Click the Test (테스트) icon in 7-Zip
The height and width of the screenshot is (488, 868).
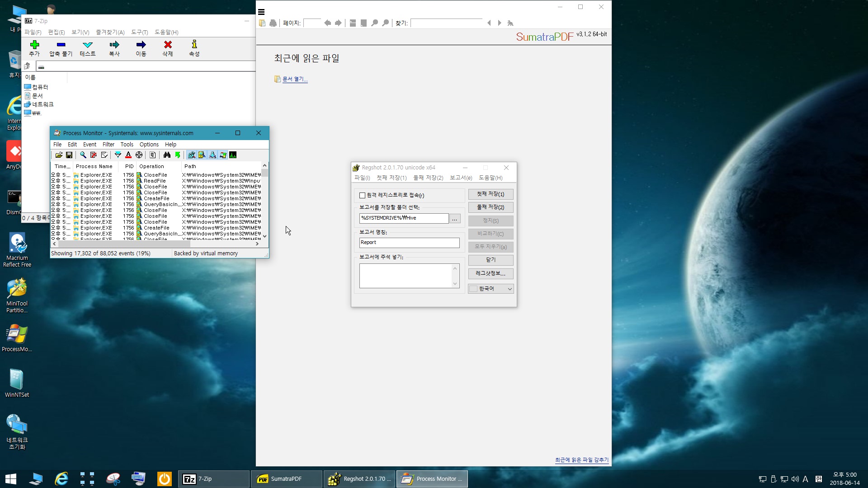point(88,45)
